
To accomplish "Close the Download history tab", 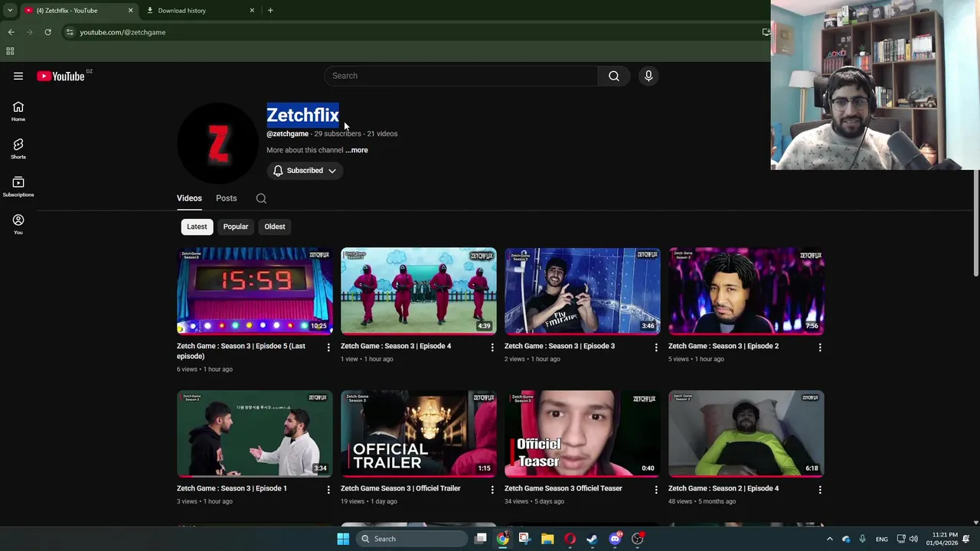I will click(x=252, y=10).
